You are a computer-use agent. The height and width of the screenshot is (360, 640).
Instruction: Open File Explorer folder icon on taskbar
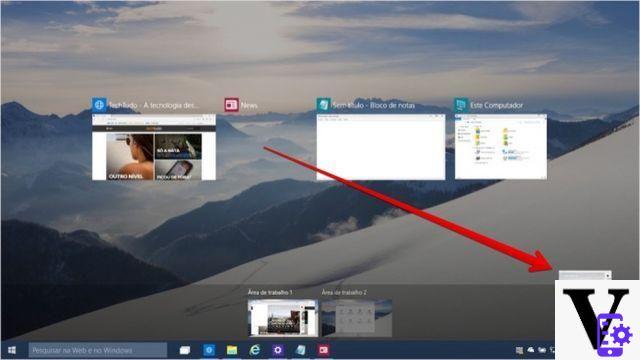[x=232, y=350]
